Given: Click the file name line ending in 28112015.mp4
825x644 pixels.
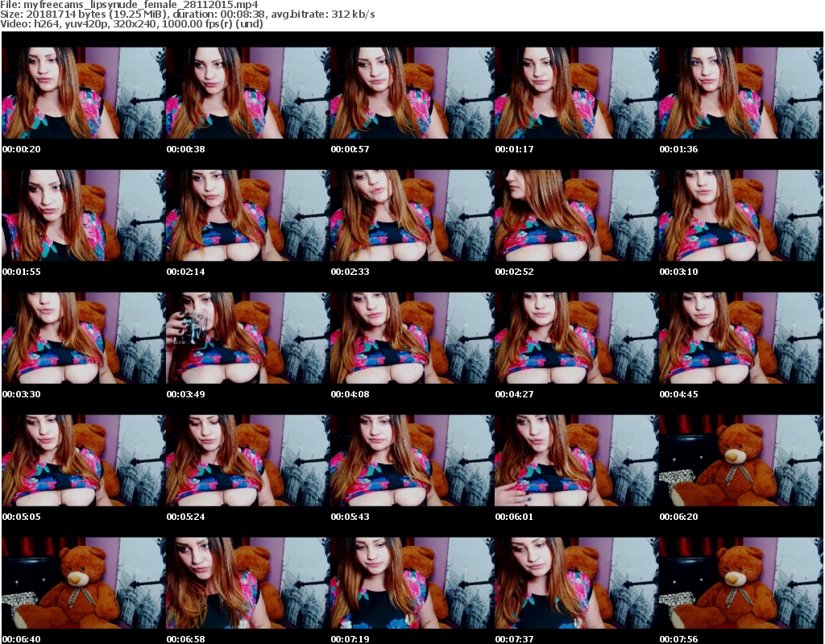Looking at the screenshot, I should 130,5.
